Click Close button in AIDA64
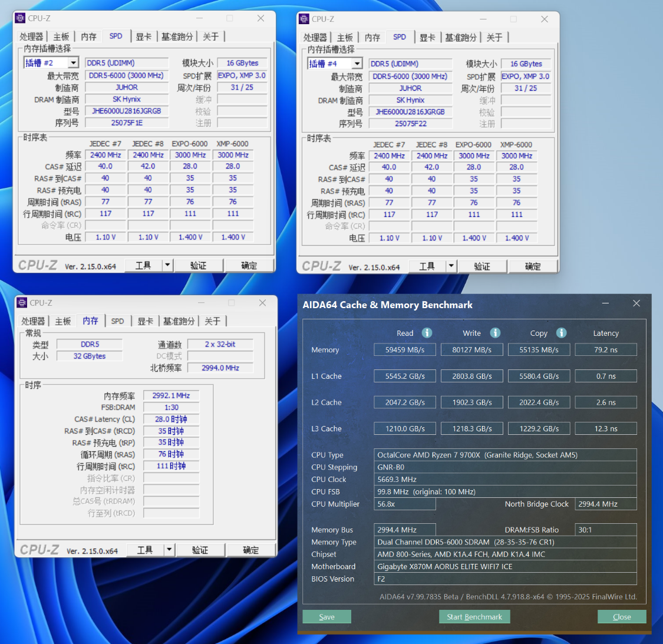Image resolution: width=663 pixels, height=644 pixels. coord(622,616)
